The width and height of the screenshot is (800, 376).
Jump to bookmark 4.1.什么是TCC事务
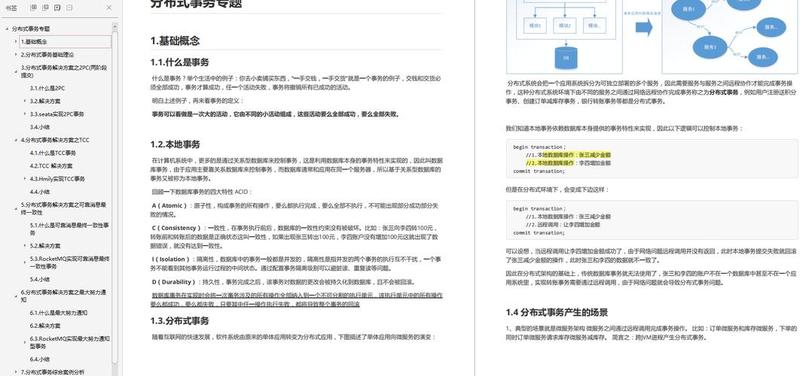(53, 153)
